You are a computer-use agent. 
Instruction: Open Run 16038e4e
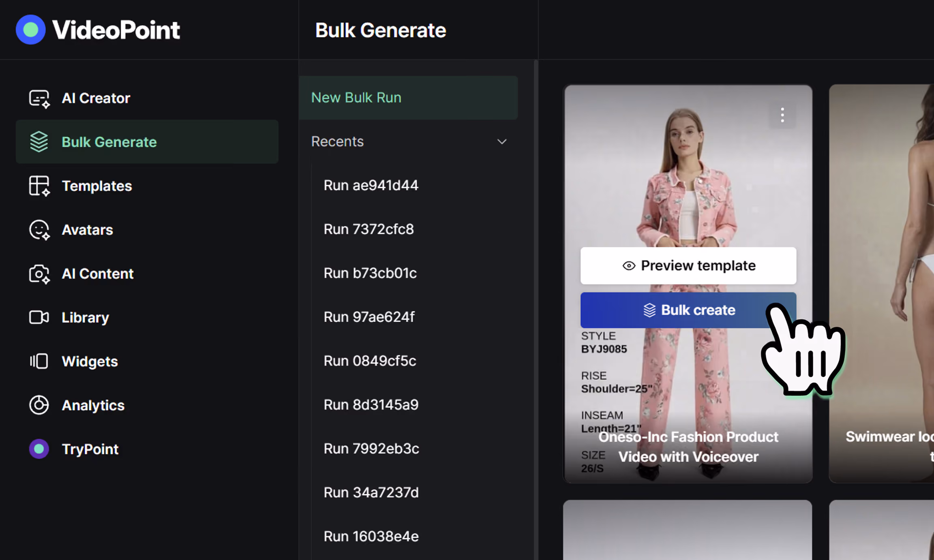371,536
